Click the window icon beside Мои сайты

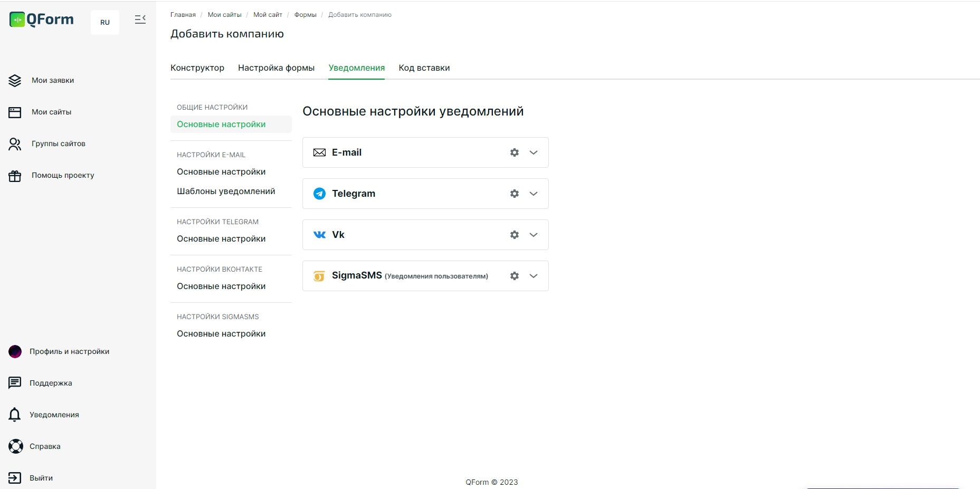pyautogui.click(x=15, y=112)
